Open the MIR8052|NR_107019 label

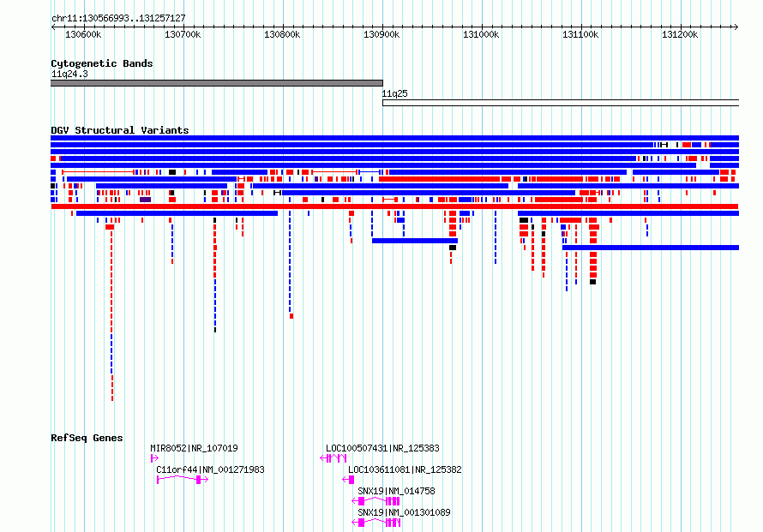click(x=194, y=448)
